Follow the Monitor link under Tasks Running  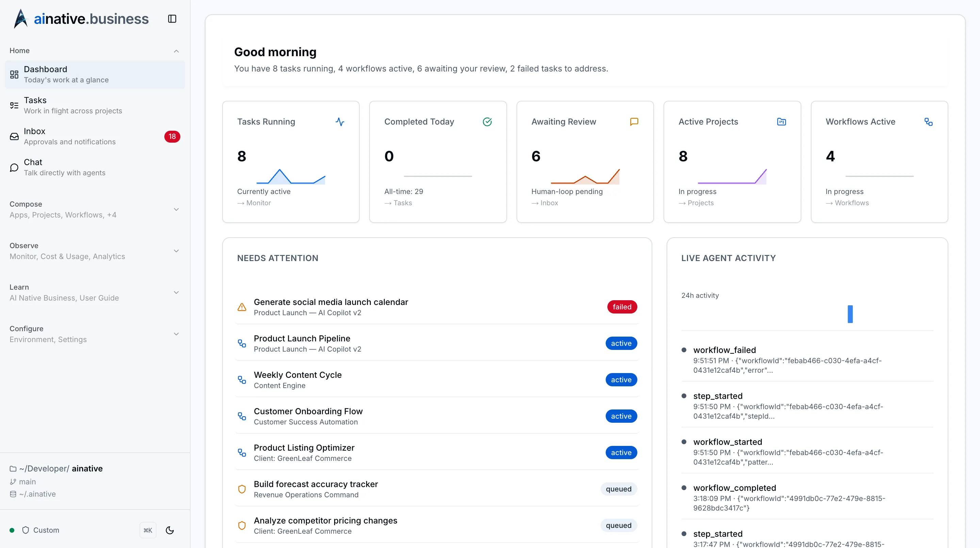[254, 203]
